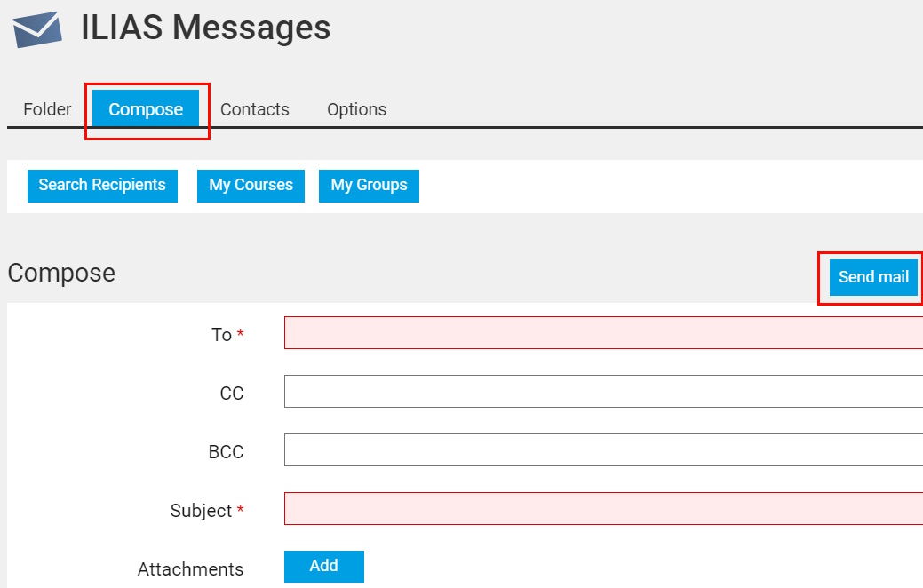
Task: Send the message with Send mail
Action: tap(872, 277)
